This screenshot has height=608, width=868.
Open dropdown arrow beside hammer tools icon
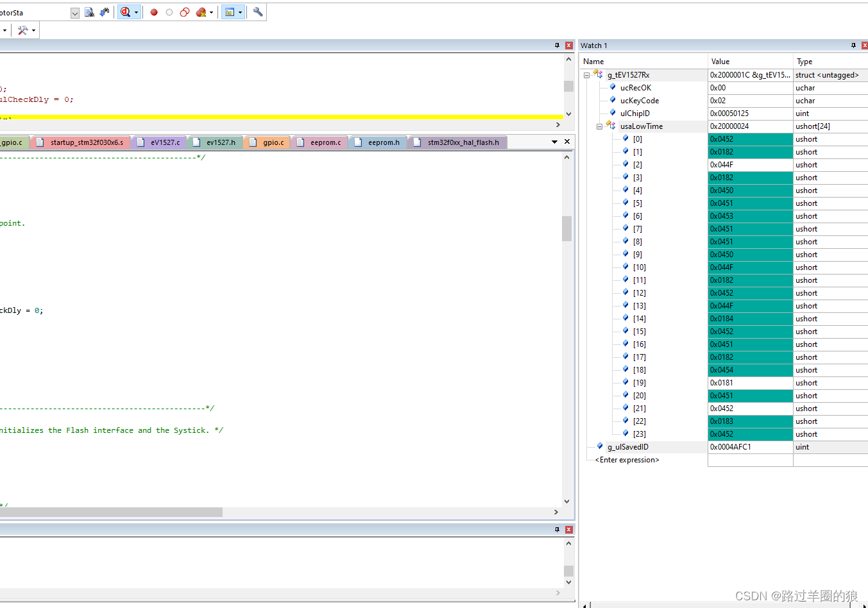[33, 30]
